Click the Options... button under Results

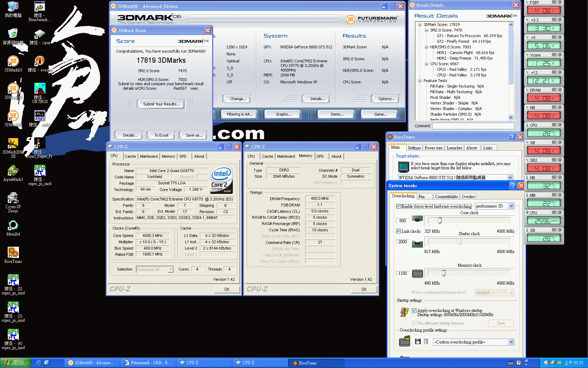[386, 99]
